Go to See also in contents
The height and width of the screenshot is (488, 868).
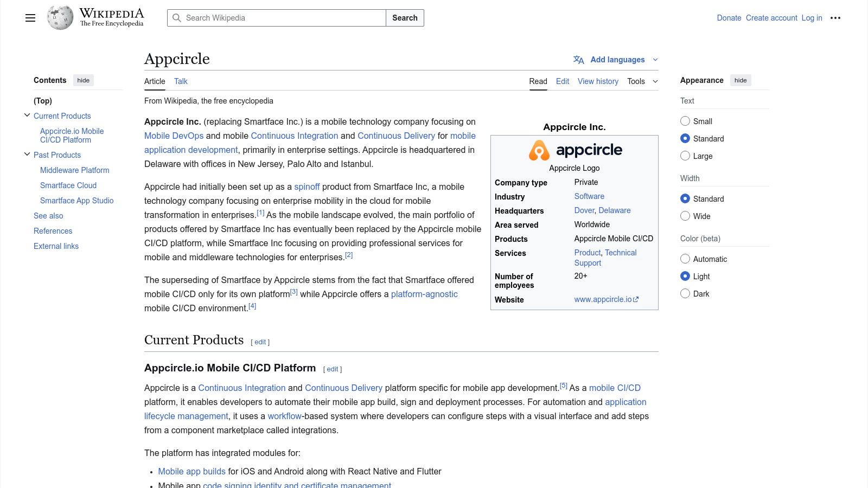[48, 216]
